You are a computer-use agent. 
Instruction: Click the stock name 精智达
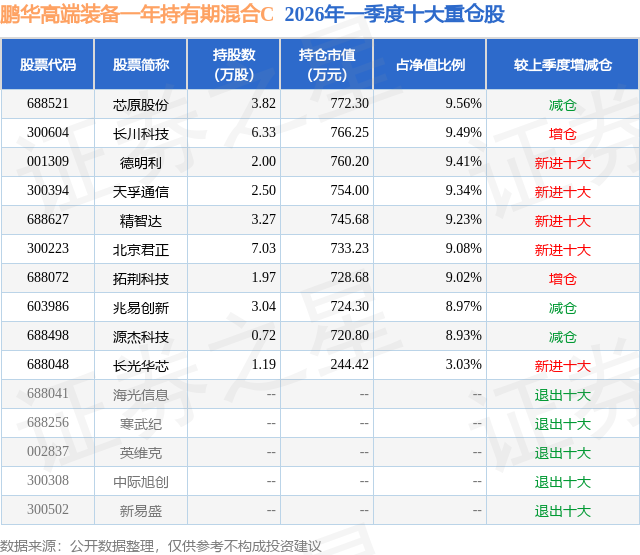(141, 221)
